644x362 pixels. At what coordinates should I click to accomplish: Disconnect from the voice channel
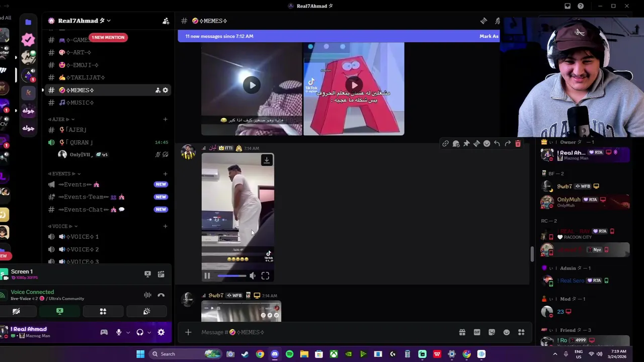[x=161, y=295]
